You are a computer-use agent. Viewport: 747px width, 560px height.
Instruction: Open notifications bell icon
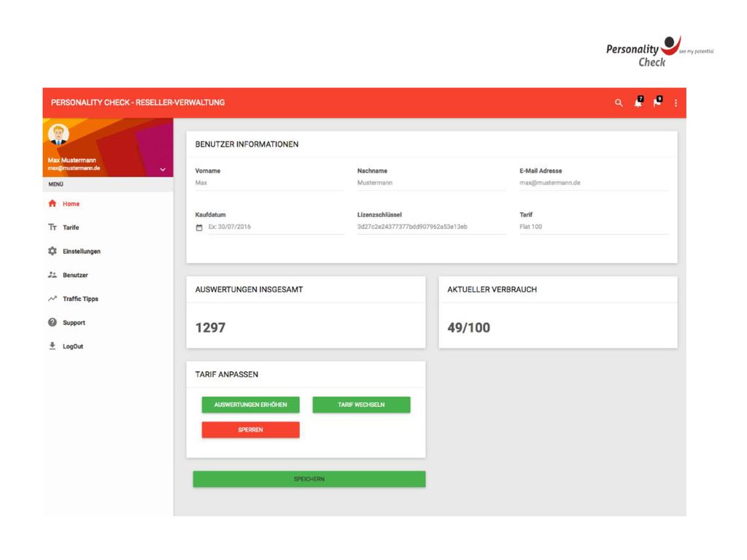tap(638, 102)
